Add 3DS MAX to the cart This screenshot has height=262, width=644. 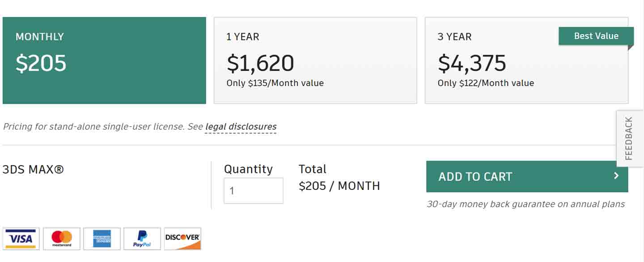[527, 176]
